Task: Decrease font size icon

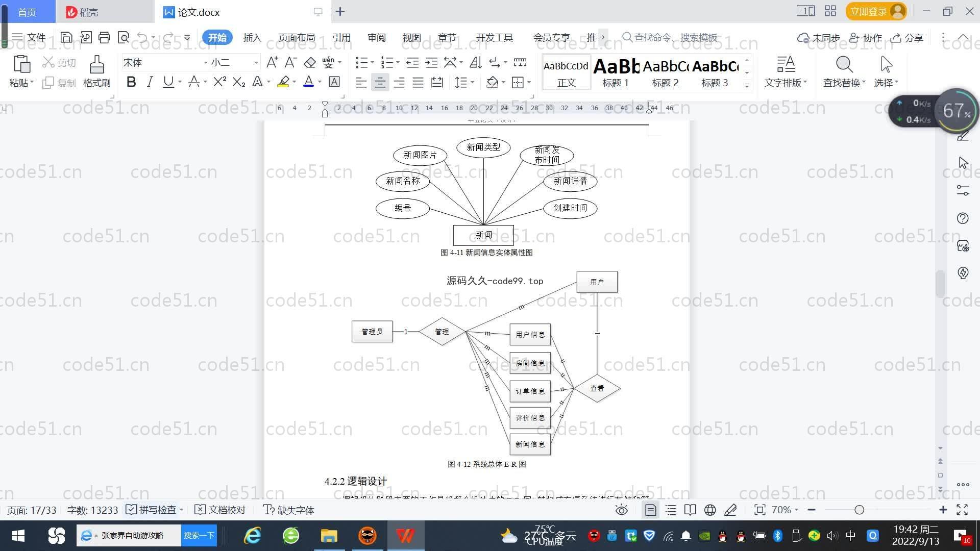Action: coord(290,62)
